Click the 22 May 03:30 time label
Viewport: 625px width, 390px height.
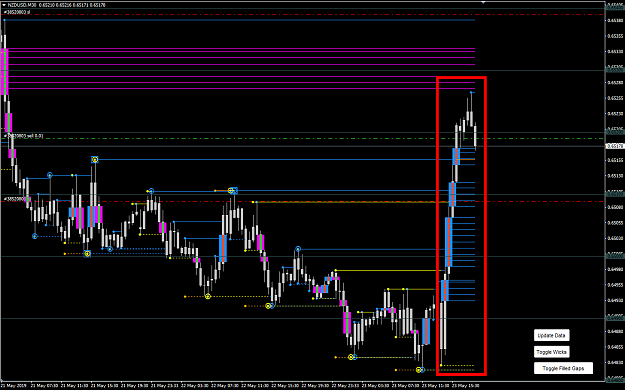[195, 386]
